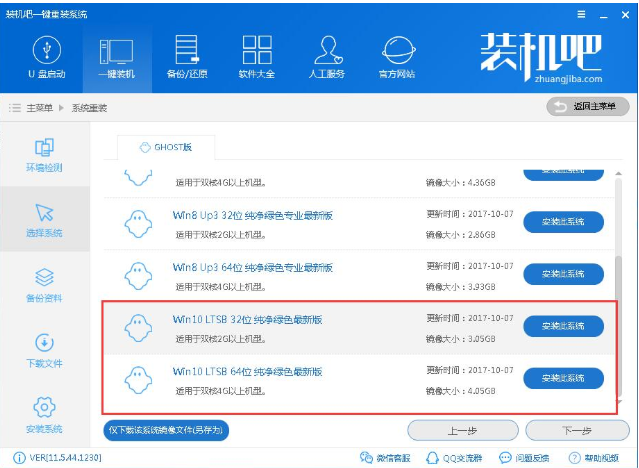Click Win10 LTSB 32位 纯净绿色最新版 title

[x=247, y=320]
